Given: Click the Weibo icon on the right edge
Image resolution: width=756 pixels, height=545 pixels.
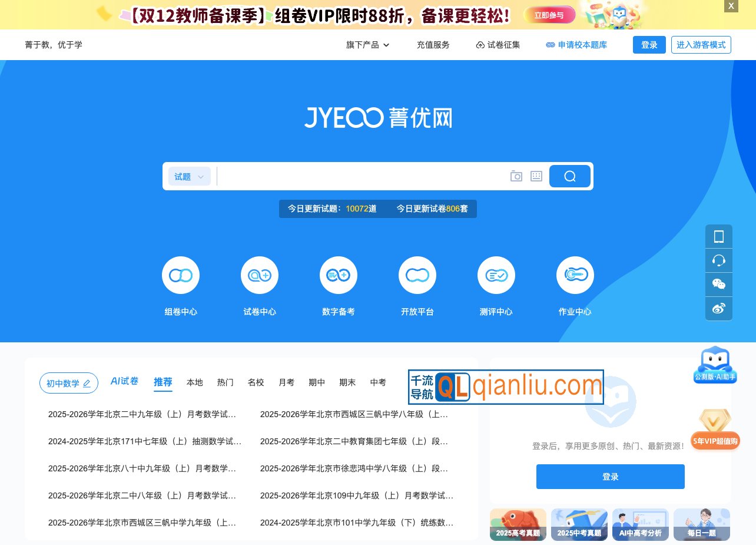Looking at the screenshot, I should (718, 309).
